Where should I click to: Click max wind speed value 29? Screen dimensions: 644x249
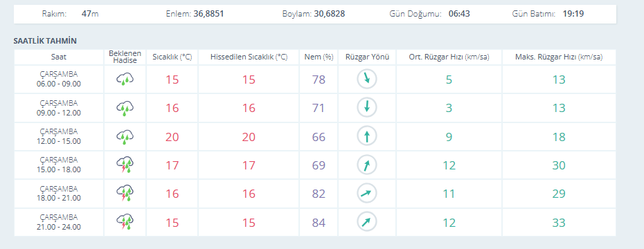tap(559, 194)
